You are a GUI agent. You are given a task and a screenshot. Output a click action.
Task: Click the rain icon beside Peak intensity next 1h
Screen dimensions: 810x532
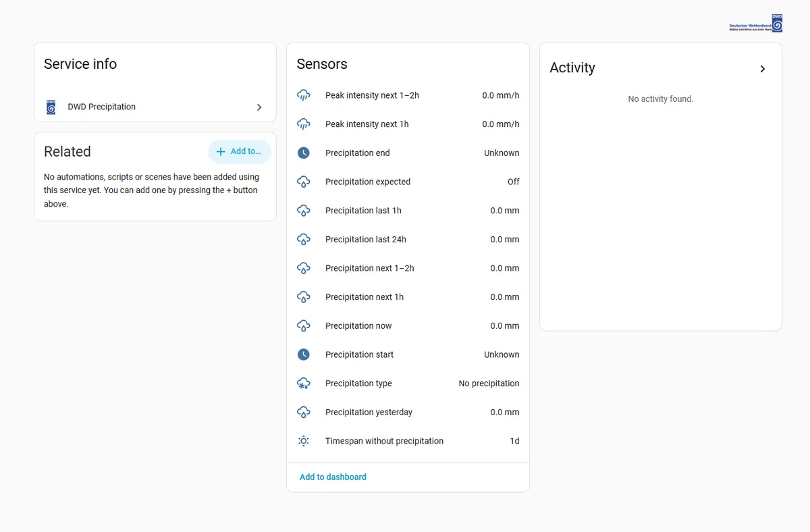coord(304,124)
